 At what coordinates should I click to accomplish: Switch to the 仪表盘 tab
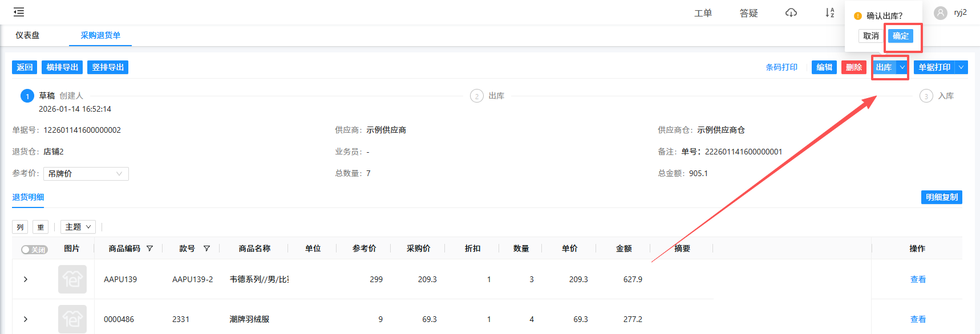coord(27,35)
